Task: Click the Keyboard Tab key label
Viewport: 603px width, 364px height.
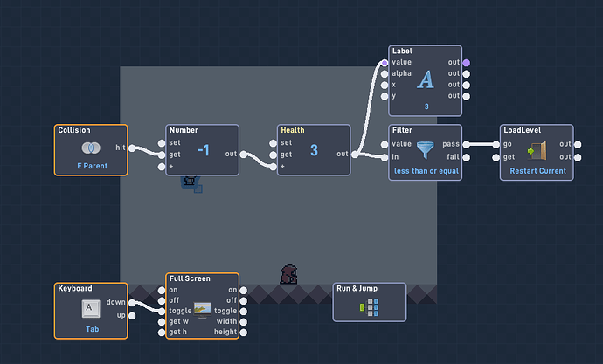Action: click(93, 329)
